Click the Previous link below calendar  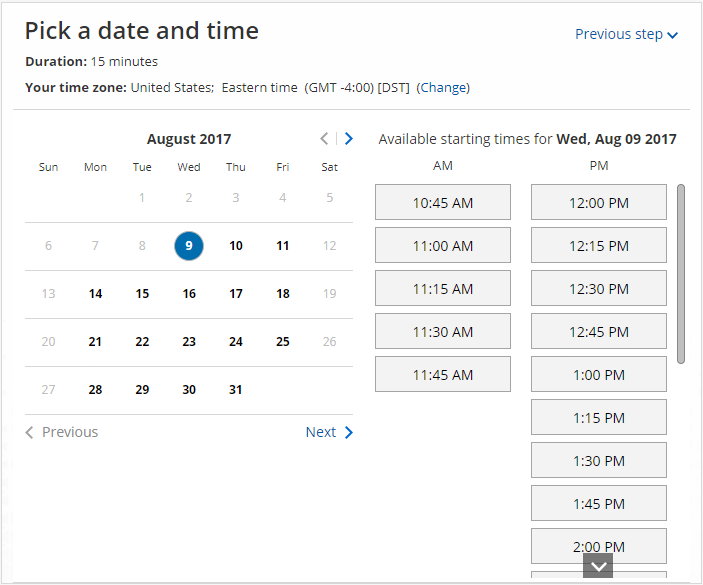pos(62,432)
